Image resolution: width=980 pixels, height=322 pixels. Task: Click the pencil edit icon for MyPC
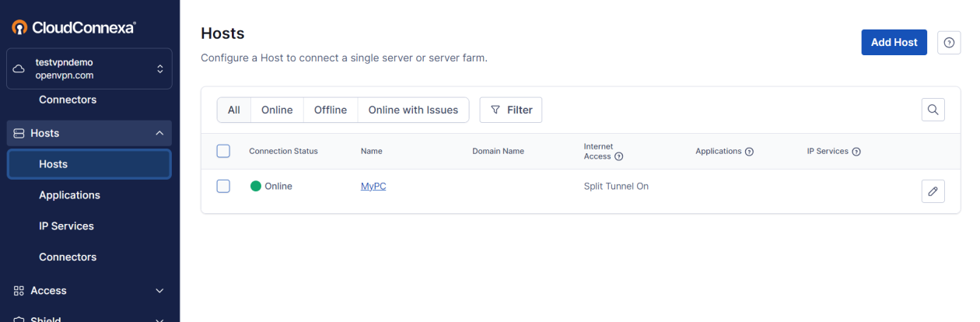pyautogui.click(x=933, y=191)
